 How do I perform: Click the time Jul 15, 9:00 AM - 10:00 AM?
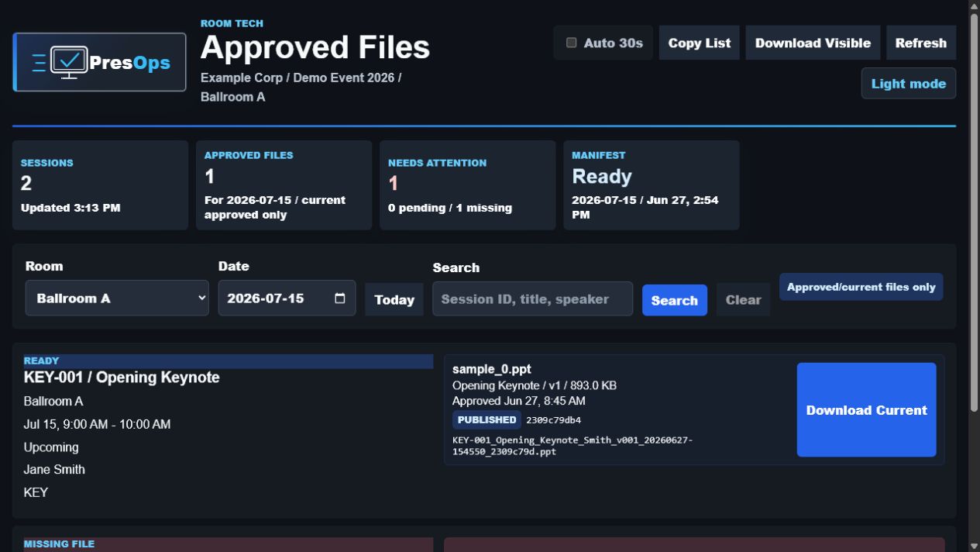[98, 424]
